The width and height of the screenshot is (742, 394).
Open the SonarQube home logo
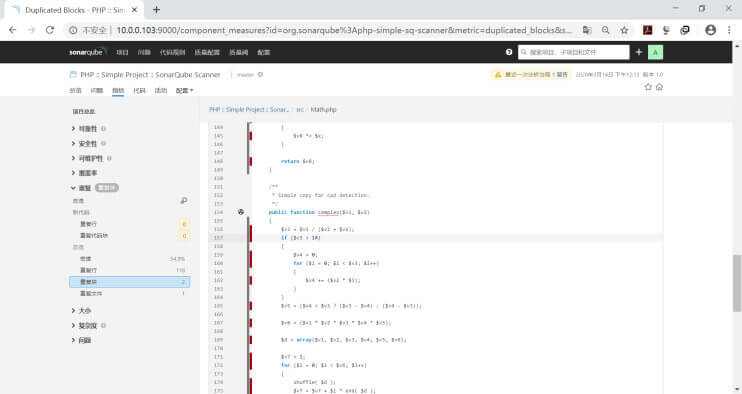coord(88,52)
